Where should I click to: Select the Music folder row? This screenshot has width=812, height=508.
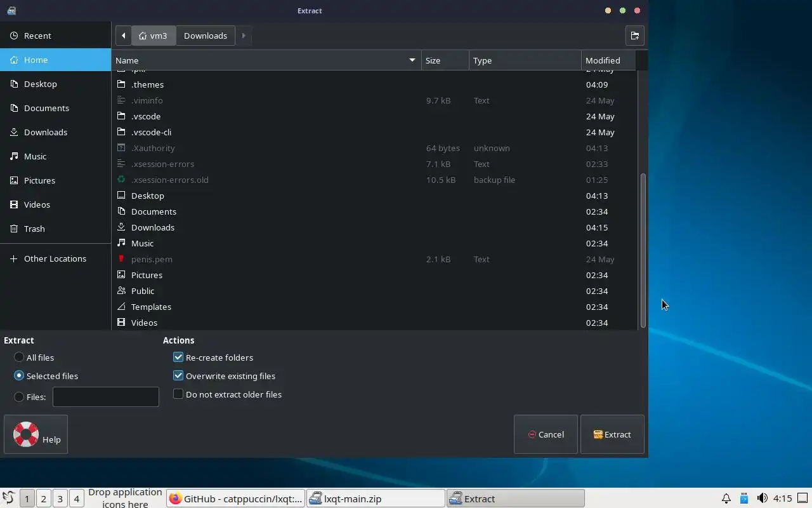pyautogui.click(x=374, y=243)
